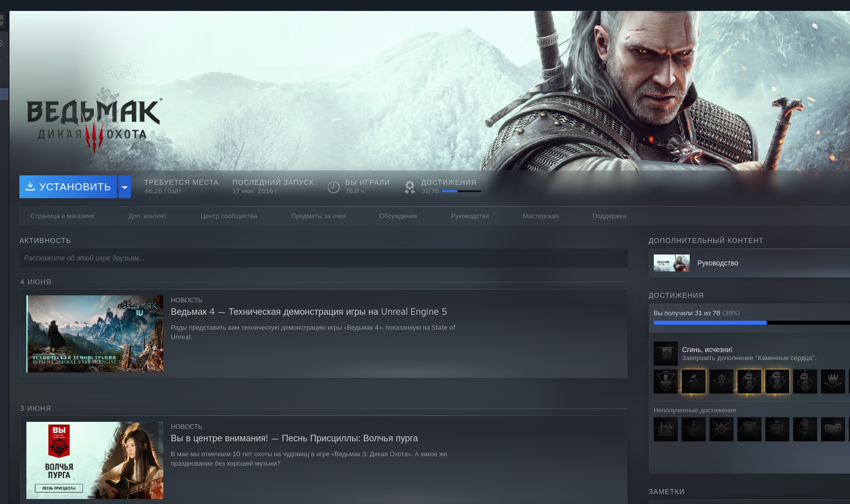Open the locked crossed swords achievement icon
Screen dimensions: 850x504
(x=722, y=429)
